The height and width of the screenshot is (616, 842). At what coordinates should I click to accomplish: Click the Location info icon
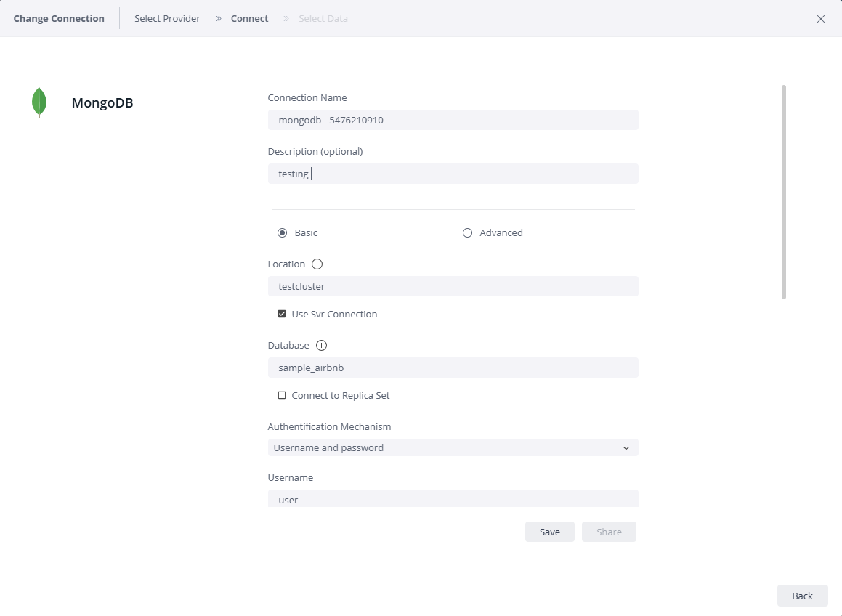317,264
